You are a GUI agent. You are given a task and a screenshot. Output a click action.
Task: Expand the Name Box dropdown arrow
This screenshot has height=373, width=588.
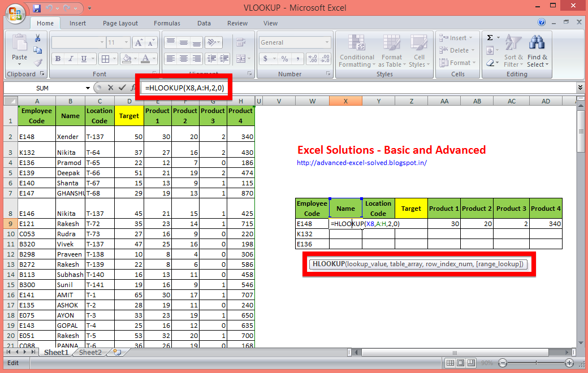tap(88, 88)
